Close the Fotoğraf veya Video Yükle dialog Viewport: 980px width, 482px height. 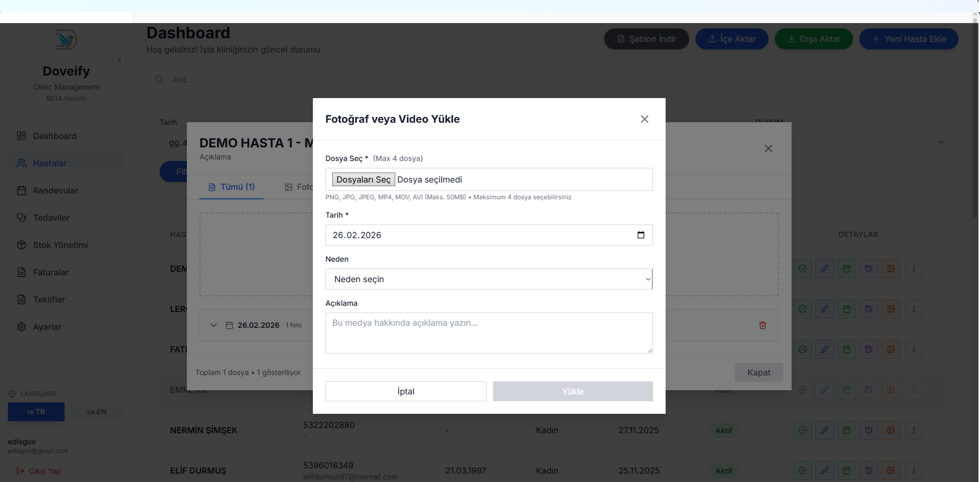coord(644,119)
